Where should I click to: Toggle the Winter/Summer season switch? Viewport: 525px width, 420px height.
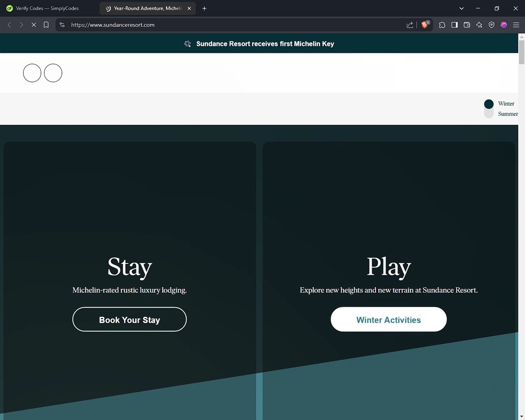coord(489,109)
